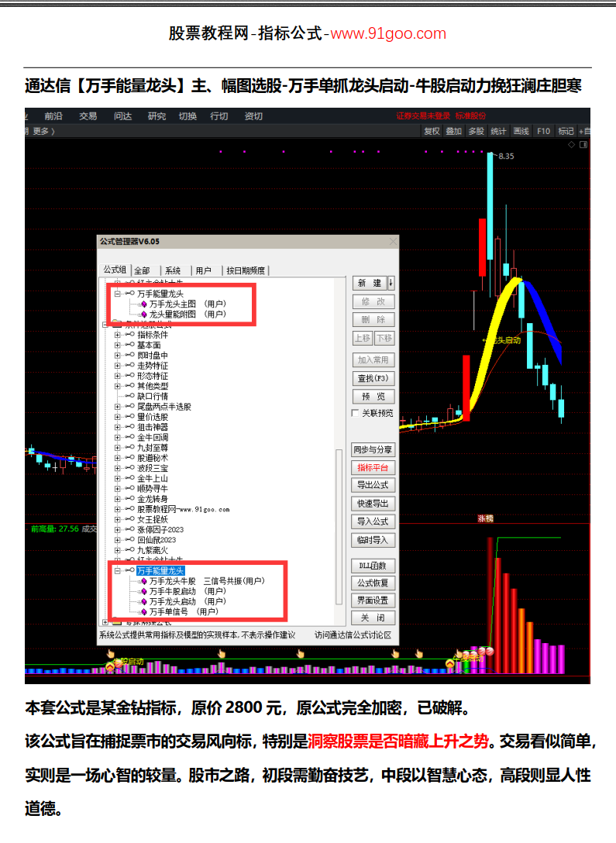Select 缺口行情 in the formula tree
This screenshot has height=843, width=616.
point(152,396)
